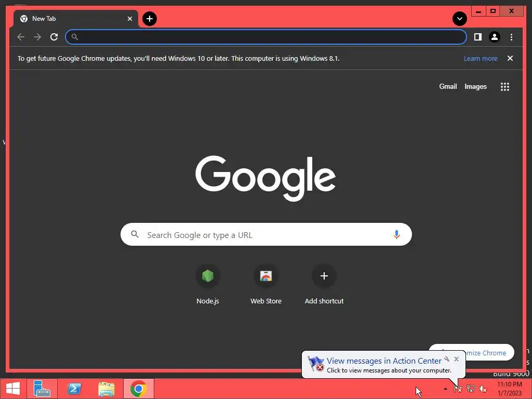The width and height of the screenshot is (532, 399).
Task: Open Server Manager from taskbar
Action: pyautogui.click(x=42, y=389)
